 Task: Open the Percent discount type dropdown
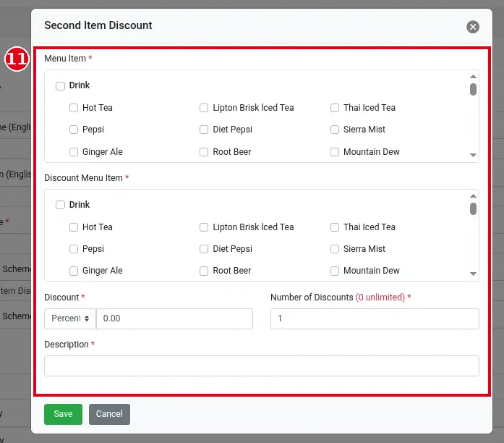tap(70, 318)
